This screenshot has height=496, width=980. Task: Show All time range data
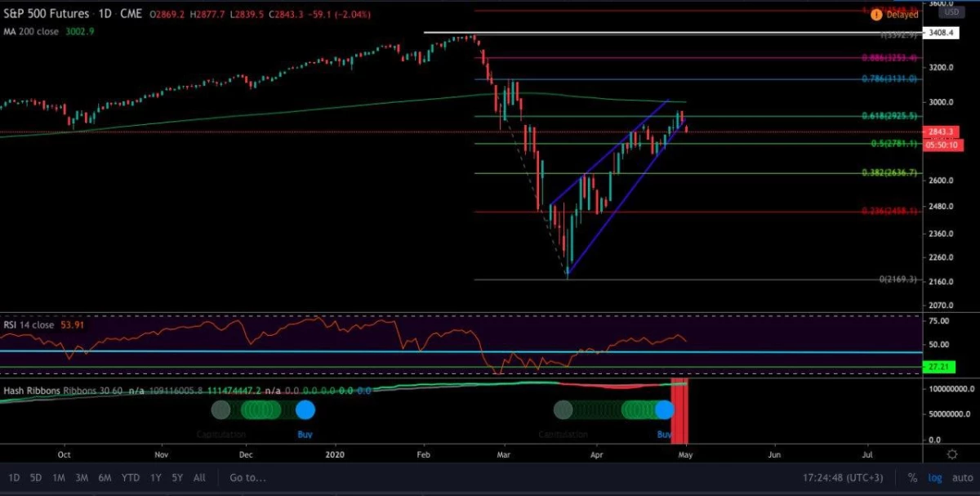(x=199, y=477)
